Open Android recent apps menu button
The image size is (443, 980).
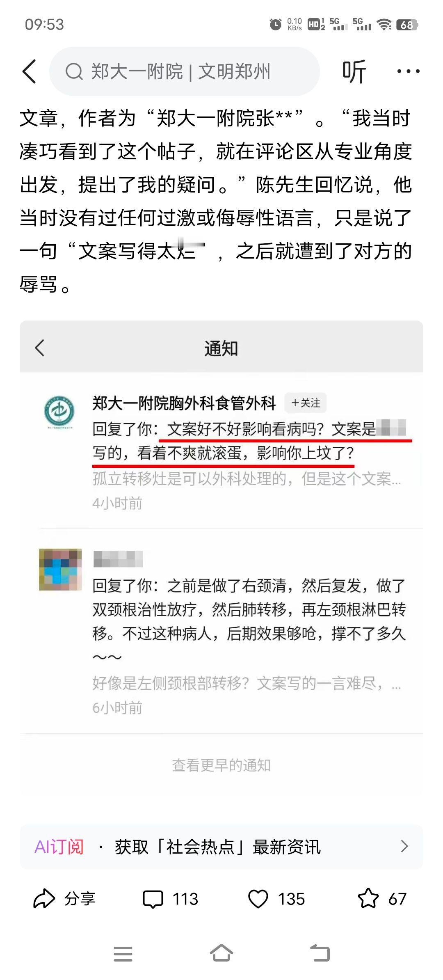(123, 954)
